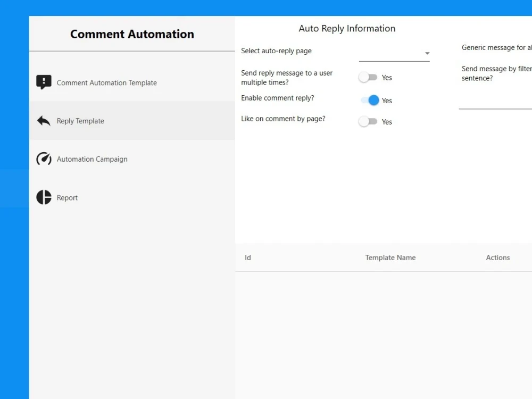Turn on Like on comment by page
The height and width of the screenshot is (399, 532).
coord(369,121)
